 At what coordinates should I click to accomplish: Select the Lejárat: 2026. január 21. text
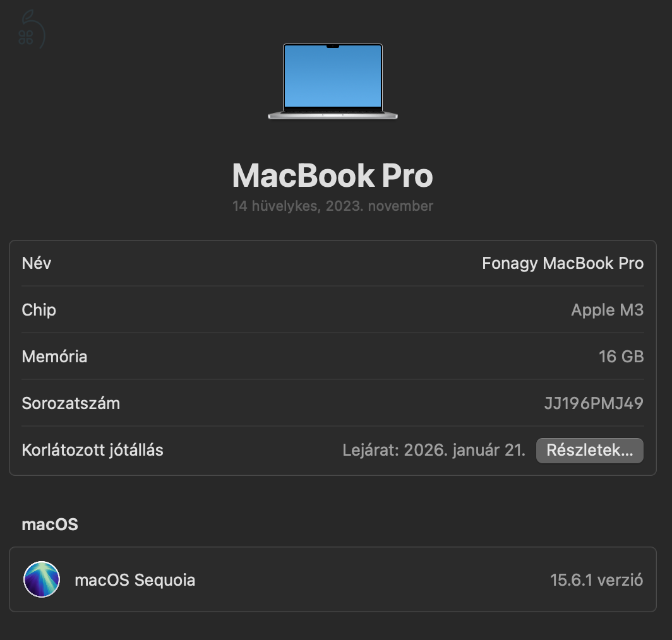[x=434, y=450]
